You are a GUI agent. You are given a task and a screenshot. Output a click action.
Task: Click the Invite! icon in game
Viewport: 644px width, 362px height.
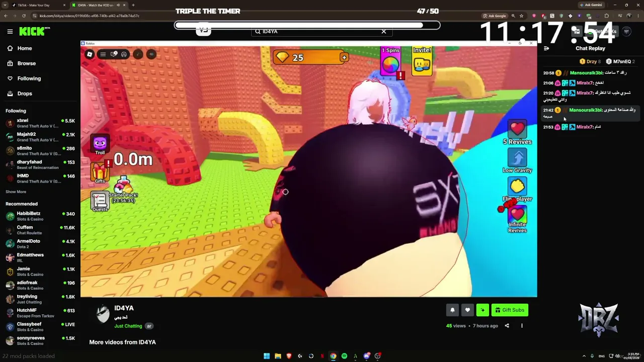422,60
